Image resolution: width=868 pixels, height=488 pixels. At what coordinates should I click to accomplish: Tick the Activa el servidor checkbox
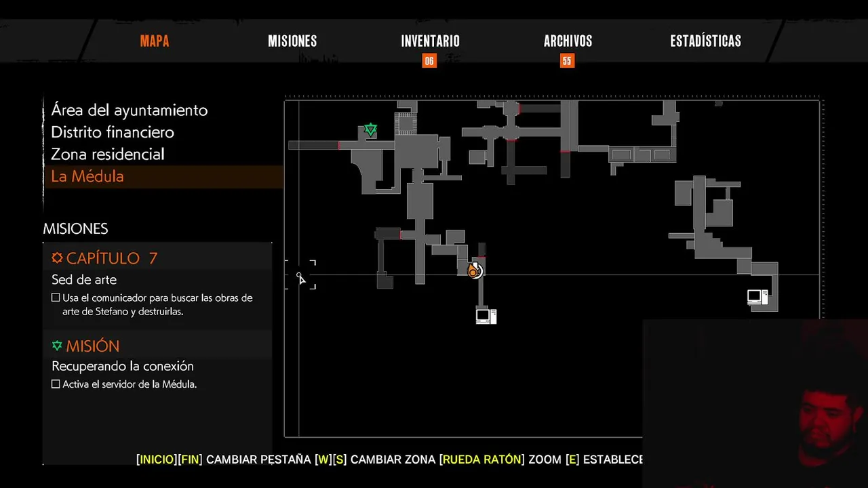pyautogui.click(x=56, y=384)
